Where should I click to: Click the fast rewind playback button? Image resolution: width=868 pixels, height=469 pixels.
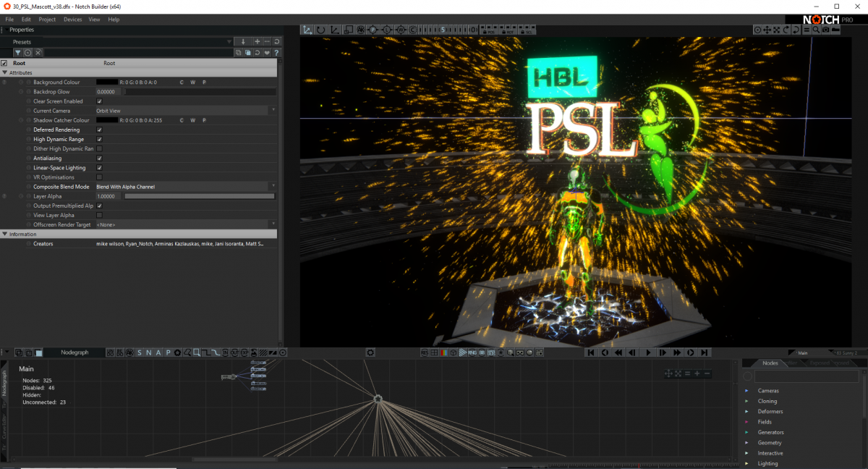(x=618, y=352)
